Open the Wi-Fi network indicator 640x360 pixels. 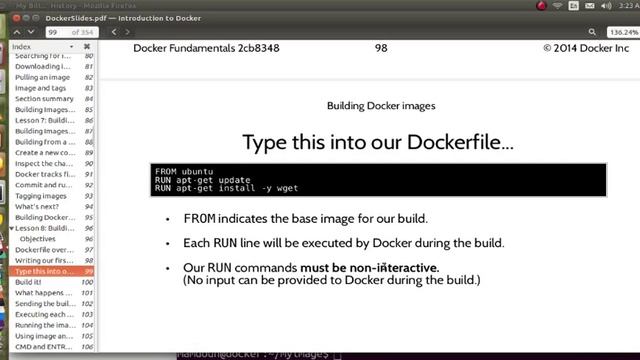click(x=558, y=6)
